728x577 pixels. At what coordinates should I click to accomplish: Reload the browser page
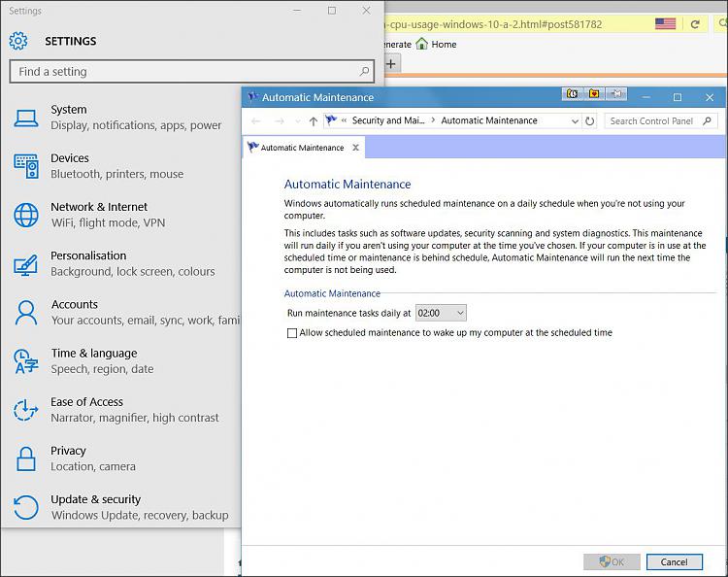(x=695, y=24)
